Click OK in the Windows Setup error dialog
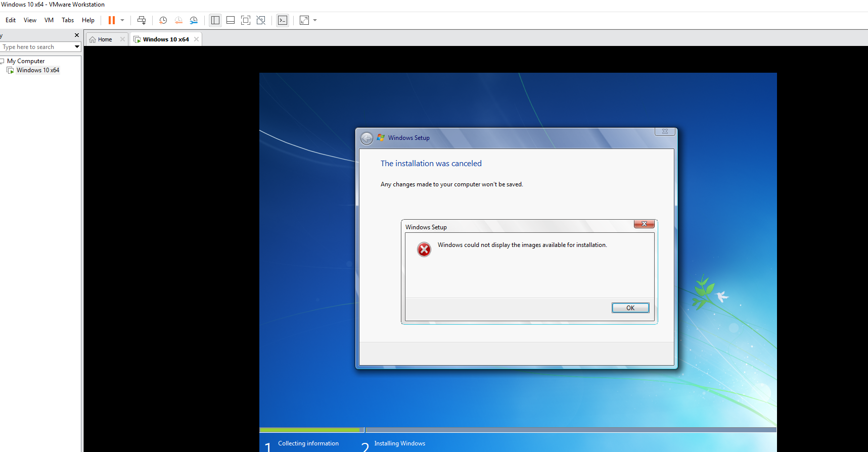Screen dimensions: 868x452 click(x=630, y=308)
